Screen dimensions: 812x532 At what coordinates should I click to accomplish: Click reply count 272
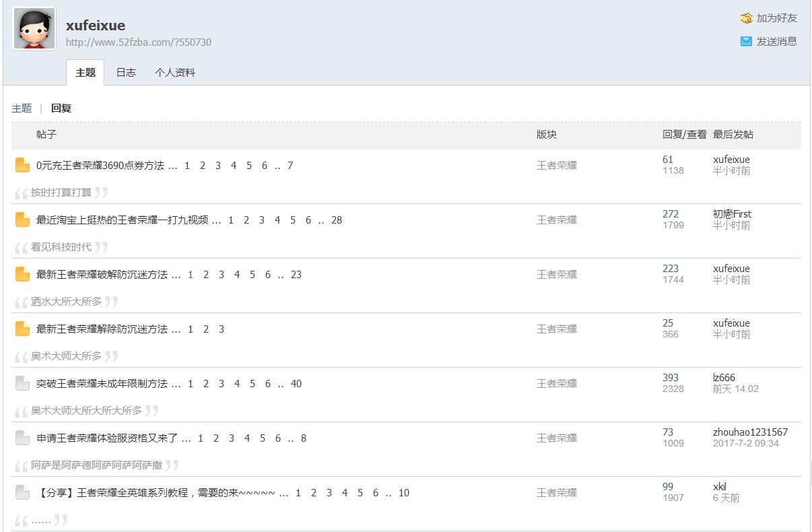671,214
